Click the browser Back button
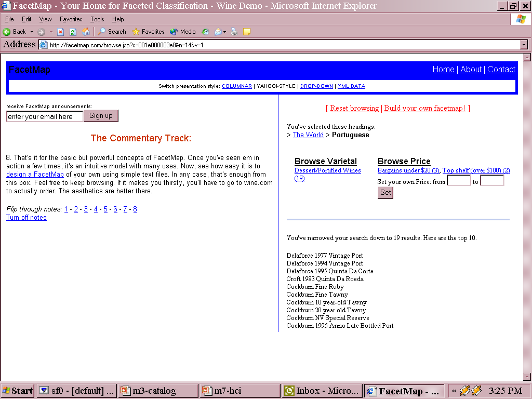This screenshot has height=399, width=532. [x=15, y=32]
